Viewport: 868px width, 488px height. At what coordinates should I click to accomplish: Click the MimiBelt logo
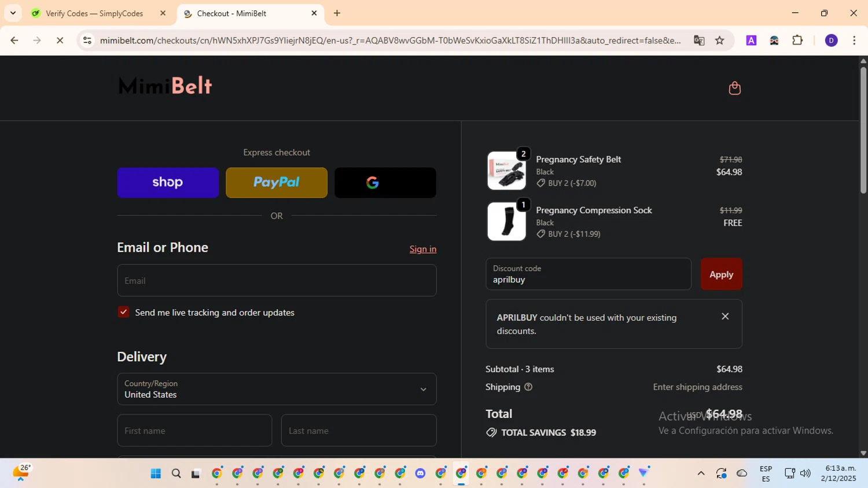click(x=165, y=86)
